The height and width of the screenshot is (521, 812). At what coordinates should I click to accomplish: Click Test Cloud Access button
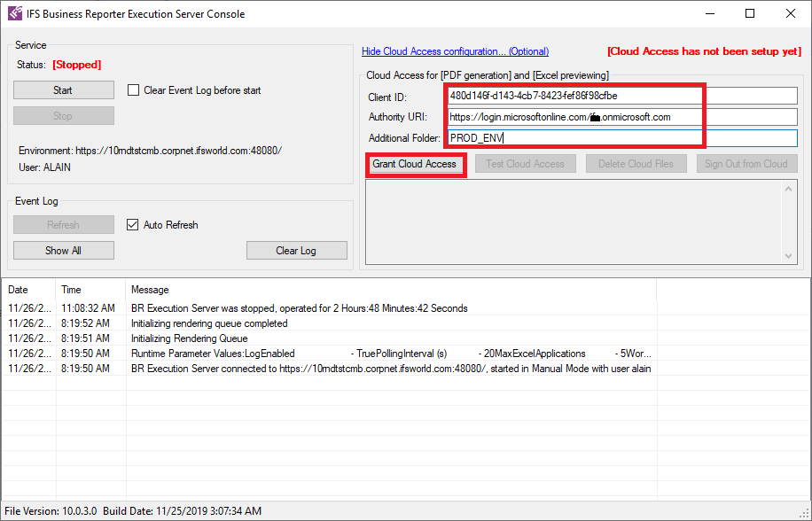coord(525,164)
